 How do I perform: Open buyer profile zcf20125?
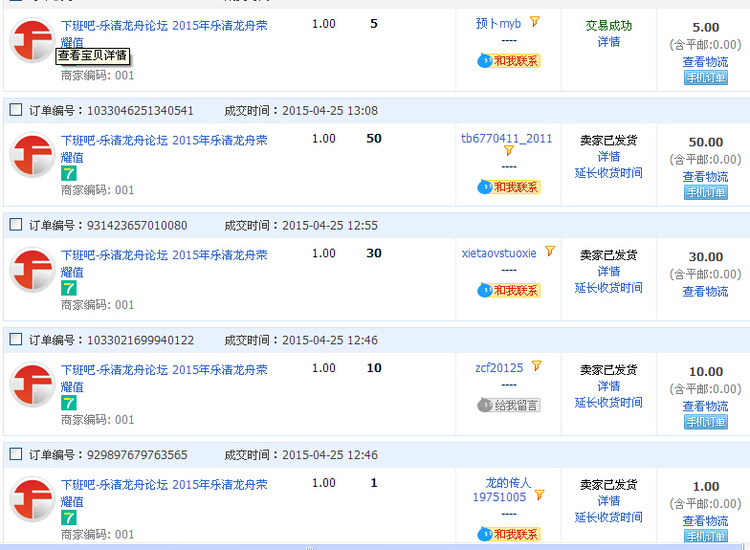coord(499,368)
